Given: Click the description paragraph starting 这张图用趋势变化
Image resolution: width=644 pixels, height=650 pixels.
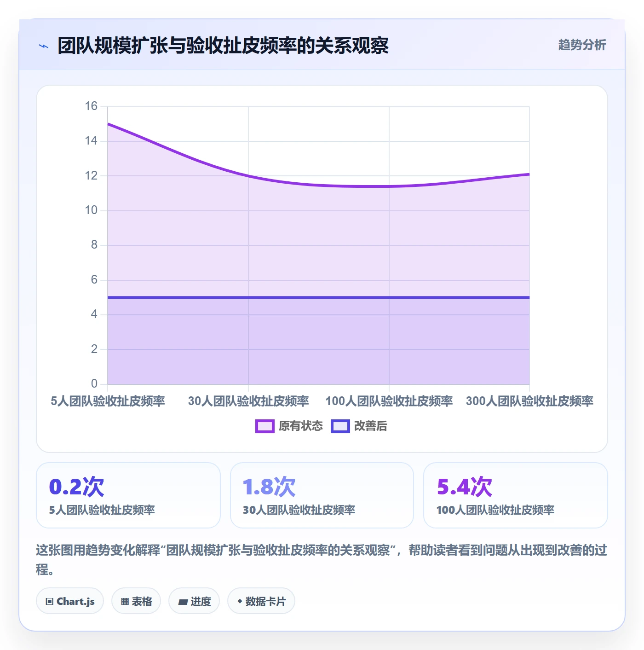Looking at the screenshot, I should [322, 559].
